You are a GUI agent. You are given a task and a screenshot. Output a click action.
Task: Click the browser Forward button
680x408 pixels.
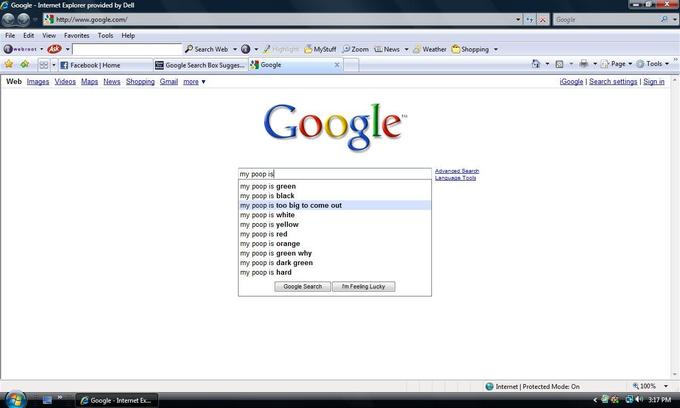point(23,20)
